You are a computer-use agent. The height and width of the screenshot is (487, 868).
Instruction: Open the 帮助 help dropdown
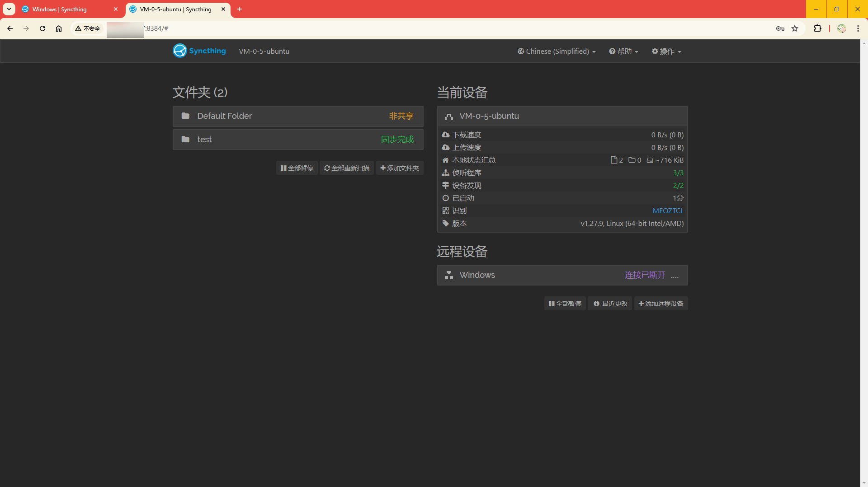click(623, 52)
